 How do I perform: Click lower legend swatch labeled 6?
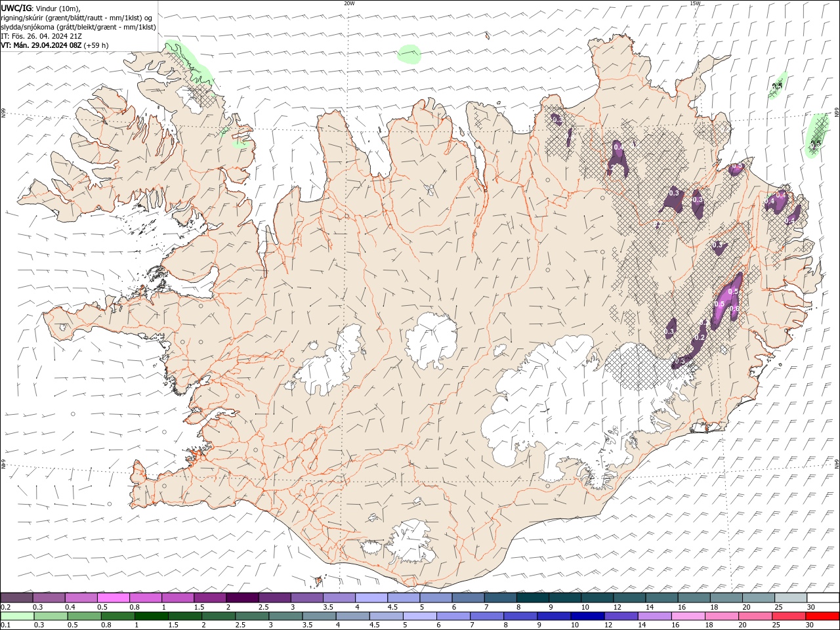[x=453, y=616]
